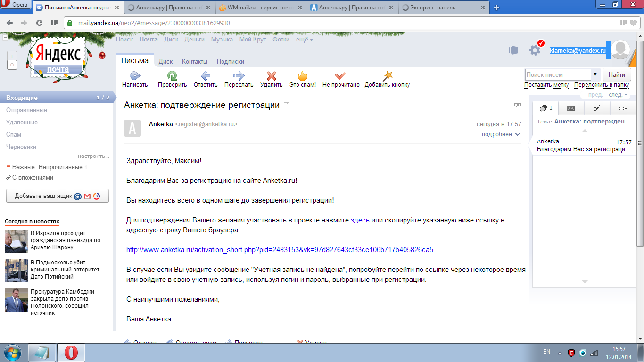The image size is (644, 362).
Task: Open envelope tab in right panel
Action: (x=571, y=108)
